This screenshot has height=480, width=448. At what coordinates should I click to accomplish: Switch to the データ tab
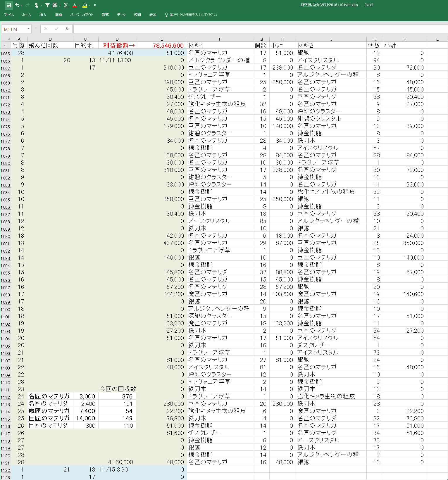point(121,15)
